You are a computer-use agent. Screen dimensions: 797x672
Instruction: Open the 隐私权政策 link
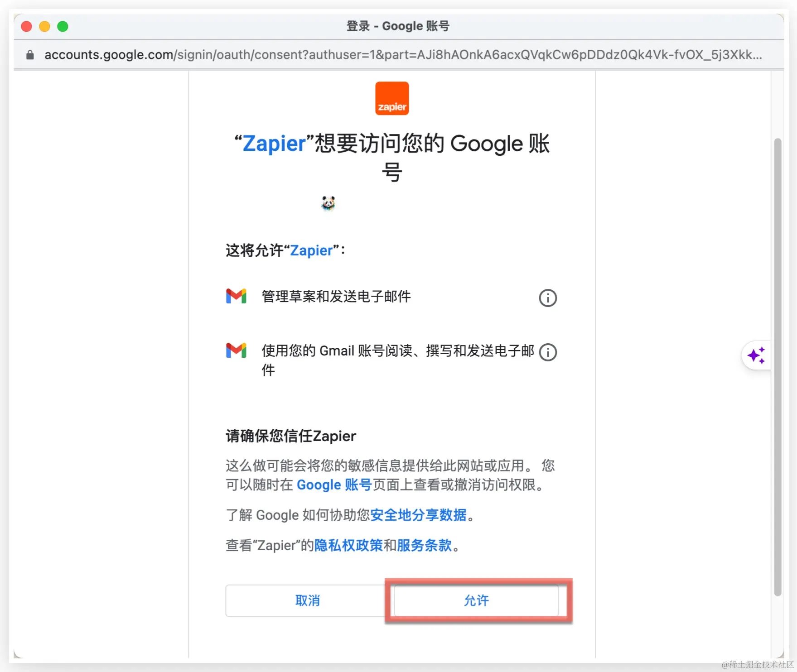[348, 545]
